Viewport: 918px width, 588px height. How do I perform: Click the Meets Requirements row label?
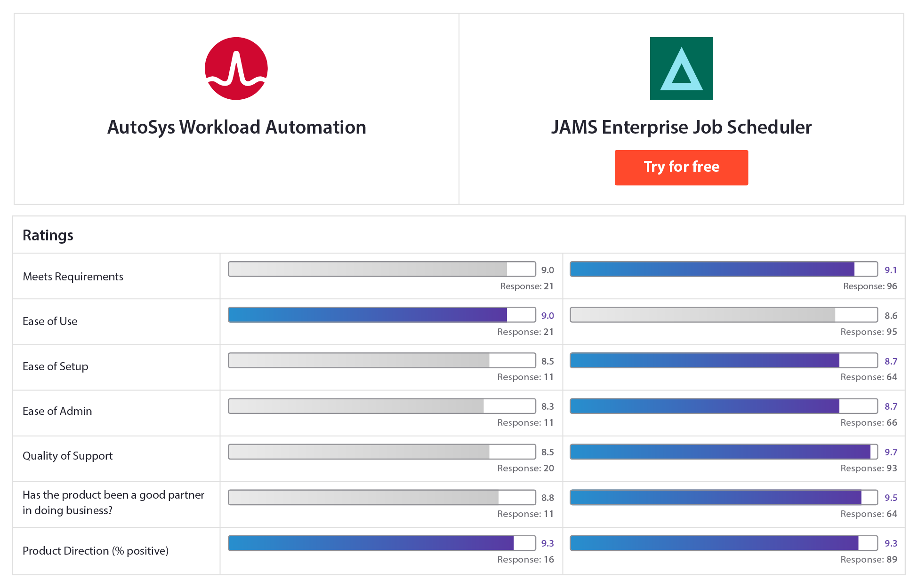pos(73,277)
